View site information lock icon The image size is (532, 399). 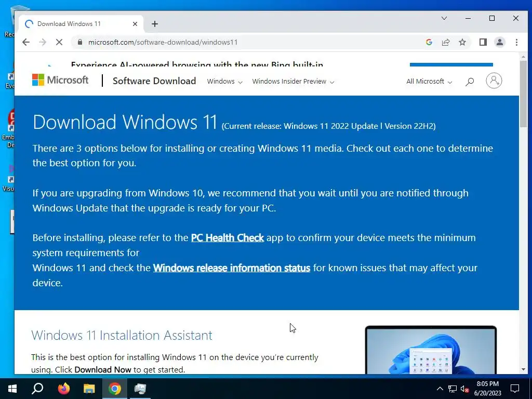80,42
